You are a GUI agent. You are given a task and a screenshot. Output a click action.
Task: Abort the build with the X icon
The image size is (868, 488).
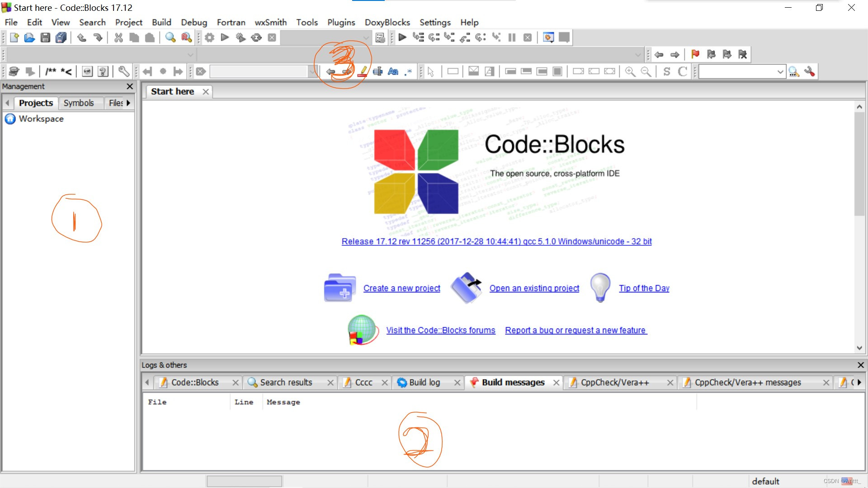[272, 38]
